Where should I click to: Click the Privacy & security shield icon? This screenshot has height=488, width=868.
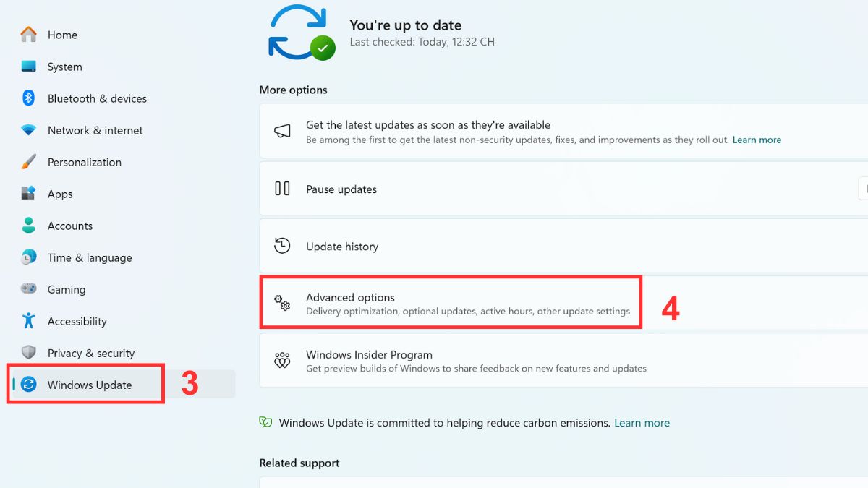tap(29, 353)
